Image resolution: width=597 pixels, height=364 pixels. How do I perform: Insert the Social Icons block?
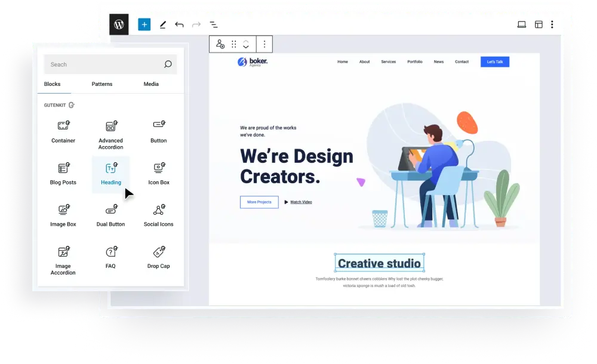pos(159,216)
